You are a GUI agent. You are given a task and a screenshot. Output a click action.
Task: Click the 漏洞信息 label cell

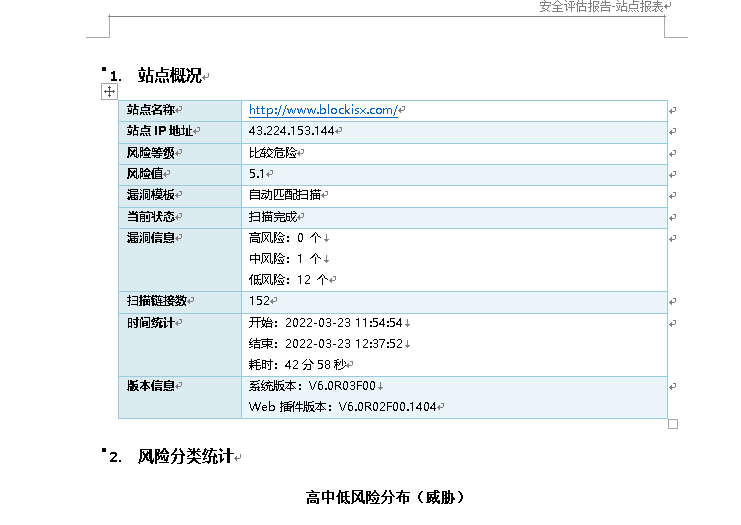tap(180, 260)
